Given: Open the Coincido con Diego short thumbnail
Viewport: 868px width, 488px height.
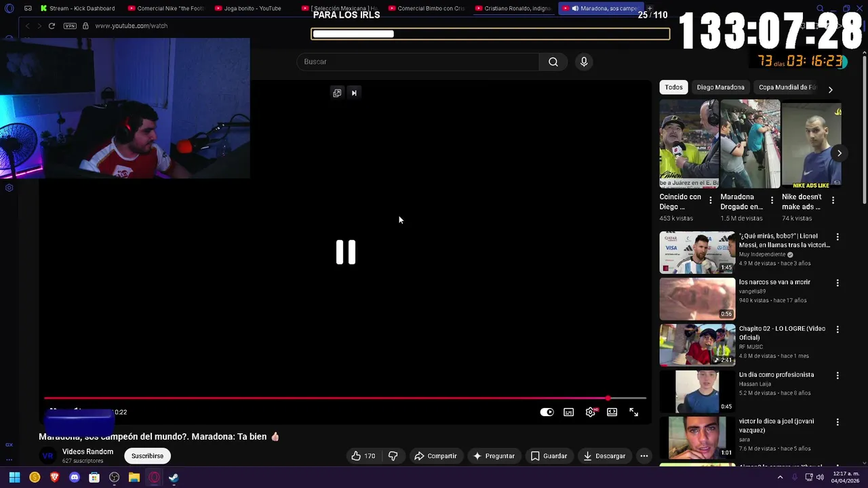Looking at the screenshot, I should 689,144.
